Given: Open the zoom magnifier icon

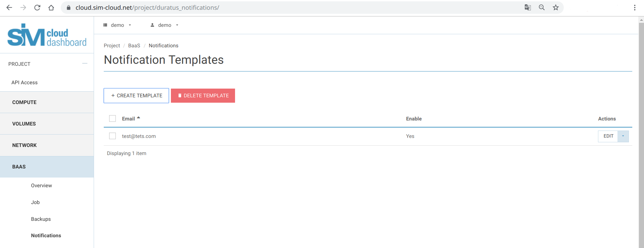Looking at the screenshot, I should pos(542,7).
